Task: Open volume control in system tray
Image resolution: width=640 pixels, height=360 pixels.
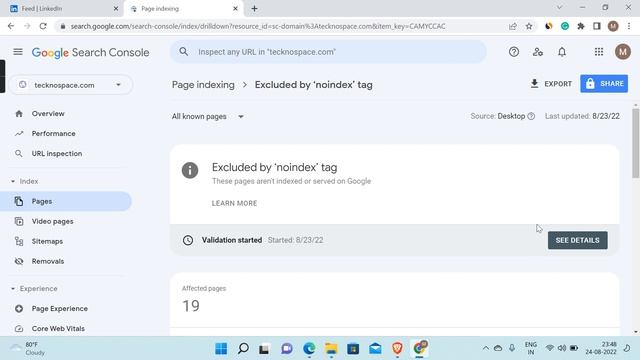Action: click(x=562, y=348)
